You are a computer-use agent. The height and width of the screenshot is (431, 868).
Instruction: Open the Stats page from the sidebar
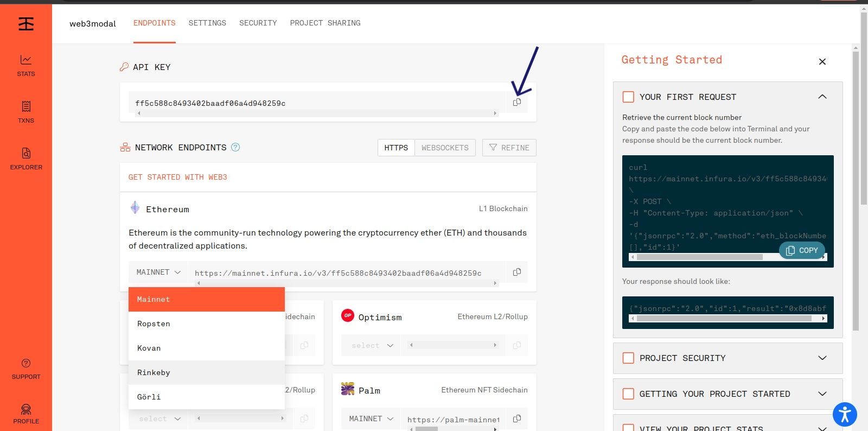[26, 66]
